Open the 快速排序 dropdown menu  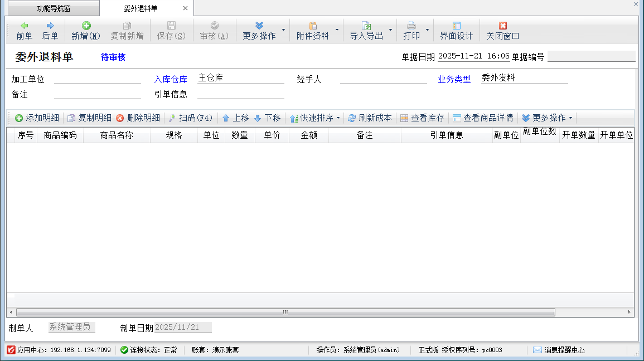point(315,118)
